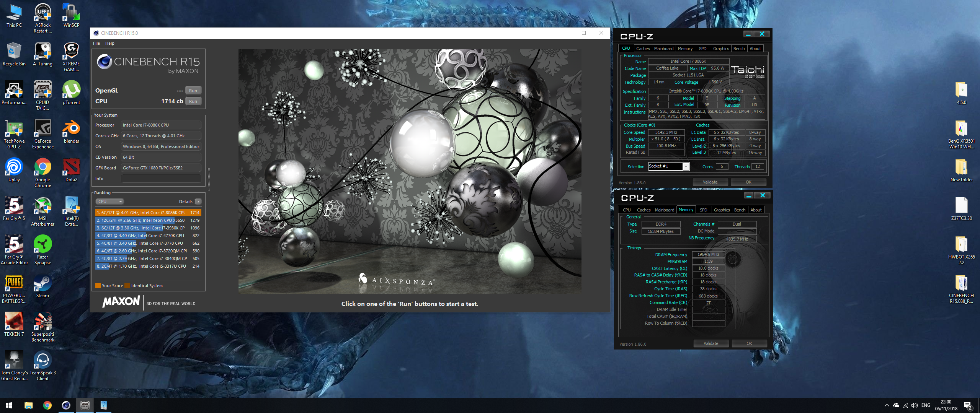The image size is (980, 413).
Task: Click OK in lower CPU-Z window
Action: tap(749, 343)
